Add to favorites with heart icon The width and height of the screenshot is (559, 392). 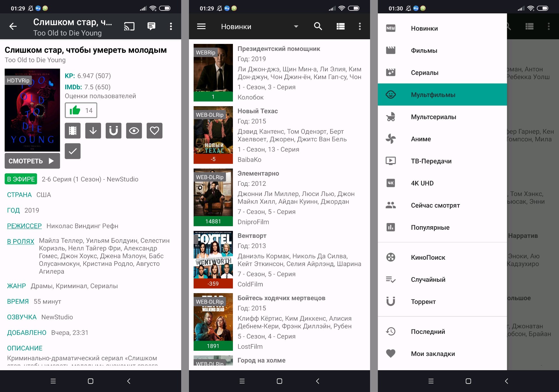pos(154,131)
